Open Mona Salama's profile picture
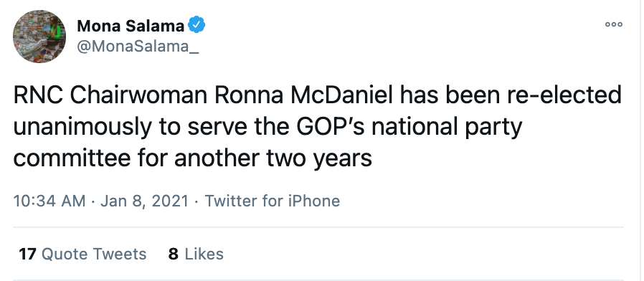644x281 pixels. [x=39, y=37]
